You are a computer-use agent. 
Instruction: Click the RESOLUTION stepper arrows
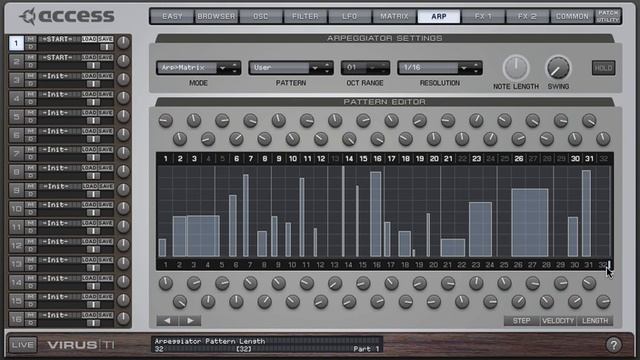click(476, 68)
